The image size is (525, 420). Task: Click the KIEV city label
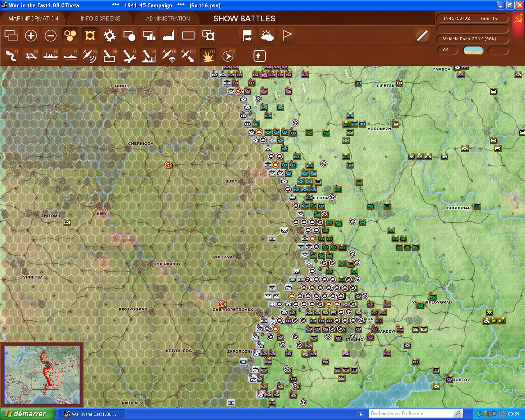[x=102, y=214]
